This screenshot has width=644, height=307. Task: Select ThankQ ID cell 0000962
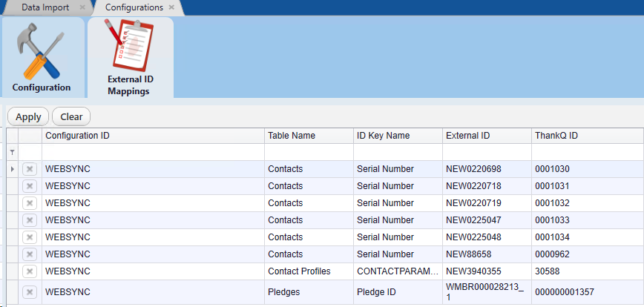click(588, 254)
